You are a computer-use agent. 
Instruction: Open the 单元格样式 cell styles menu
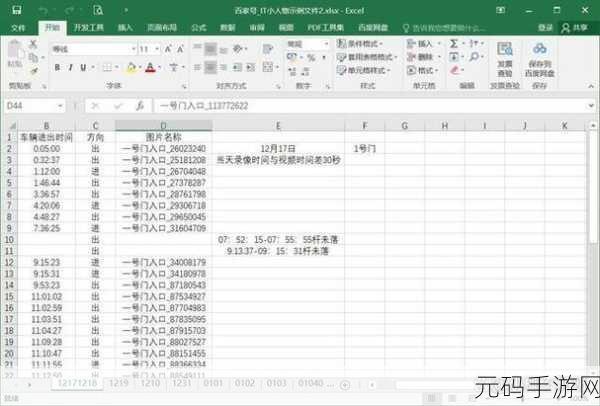pos(364,70)
